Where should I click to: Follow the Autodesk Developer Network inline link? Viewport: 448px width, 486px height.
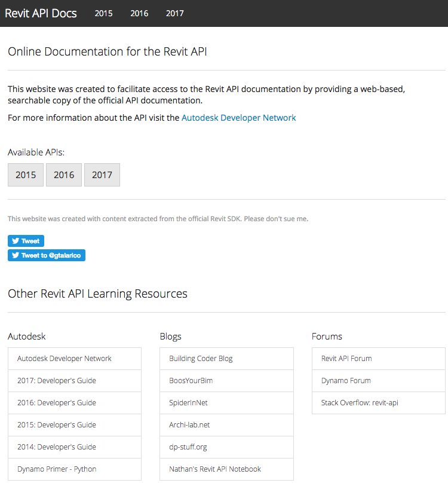pos(238,118)
